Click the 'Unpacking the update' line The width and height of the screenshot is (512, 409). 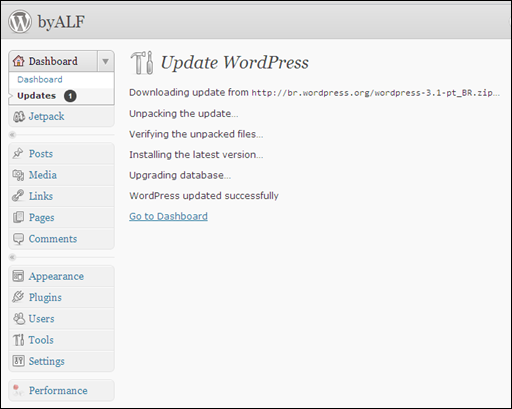[184, 114]
